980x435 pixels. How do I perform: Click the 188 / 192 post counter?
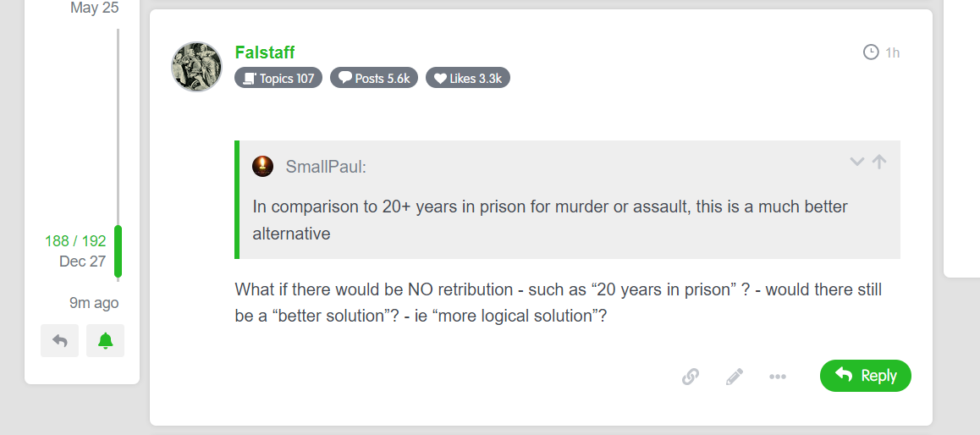75,241
